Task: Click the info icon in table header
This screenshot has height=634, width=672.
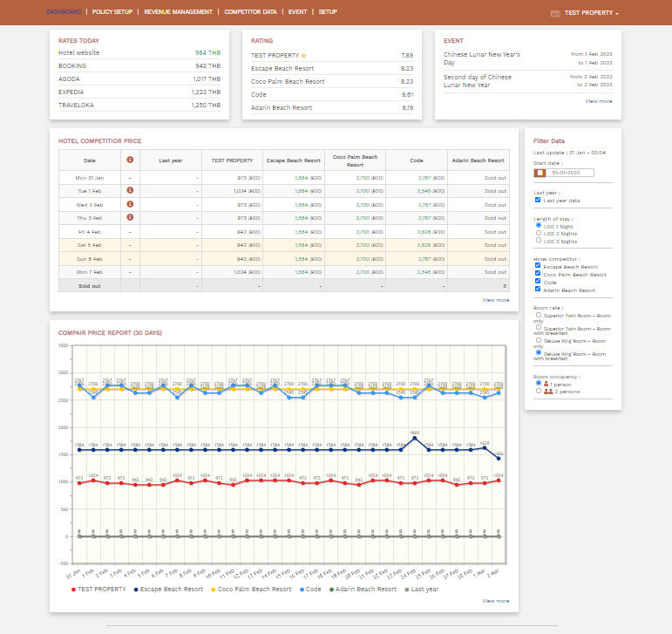Action: 130,160
